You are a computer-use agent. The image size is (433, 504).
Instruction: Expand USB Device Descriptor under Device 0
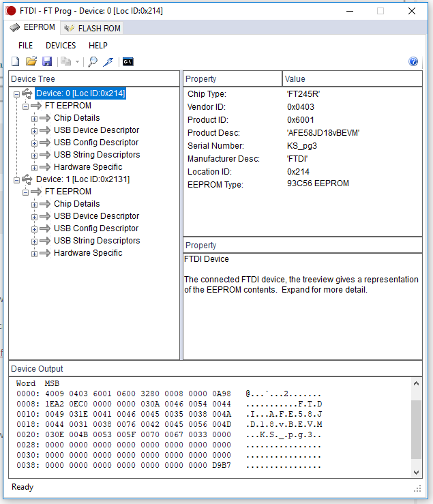click(34, 131)
